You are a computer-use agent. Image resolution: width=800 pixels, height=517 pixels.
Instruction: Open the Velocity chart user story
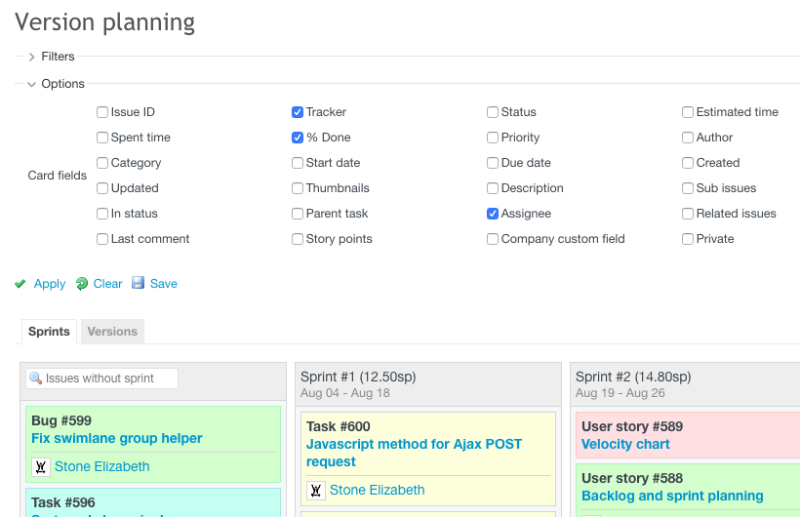click(x=625, y=444)
